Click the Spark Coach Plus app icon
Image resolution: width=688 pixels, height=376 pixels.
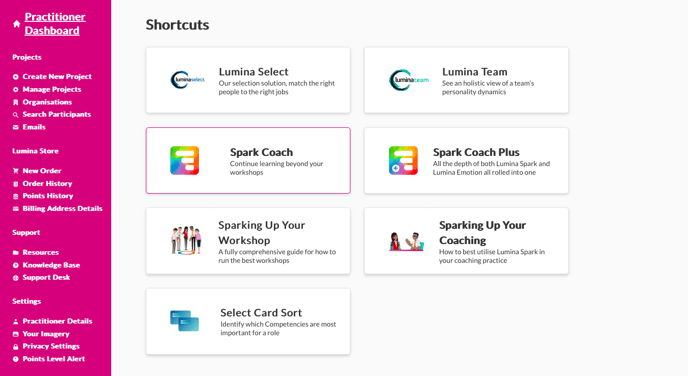(403, 161)
